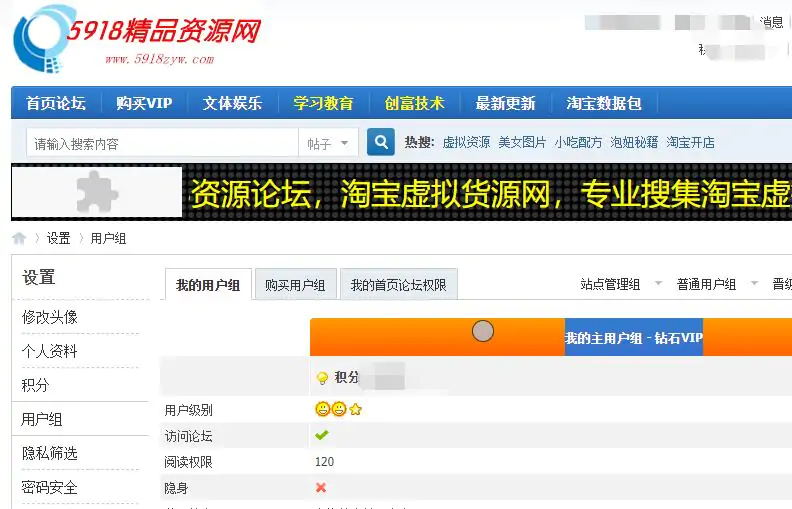Select 用户组 in settings sidebar
792x509 pixels.
click(x=41, y=419)
